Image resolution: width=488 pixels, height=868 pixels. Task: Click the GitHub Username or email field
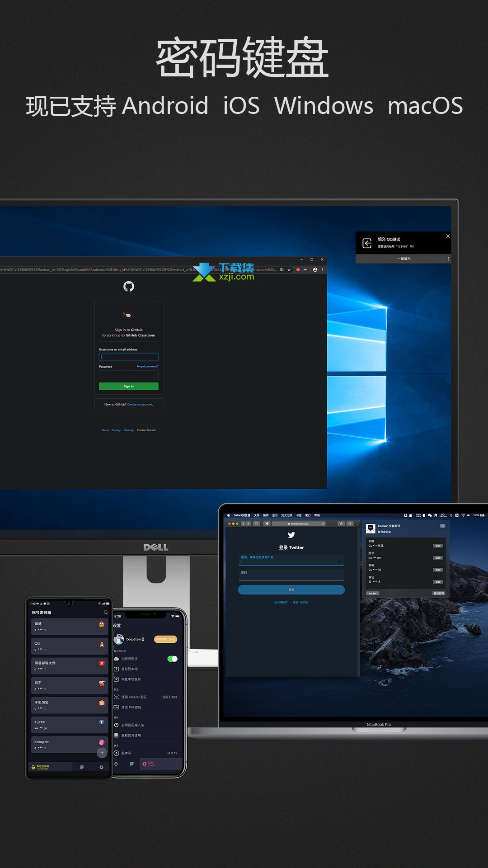click(129, 357)
